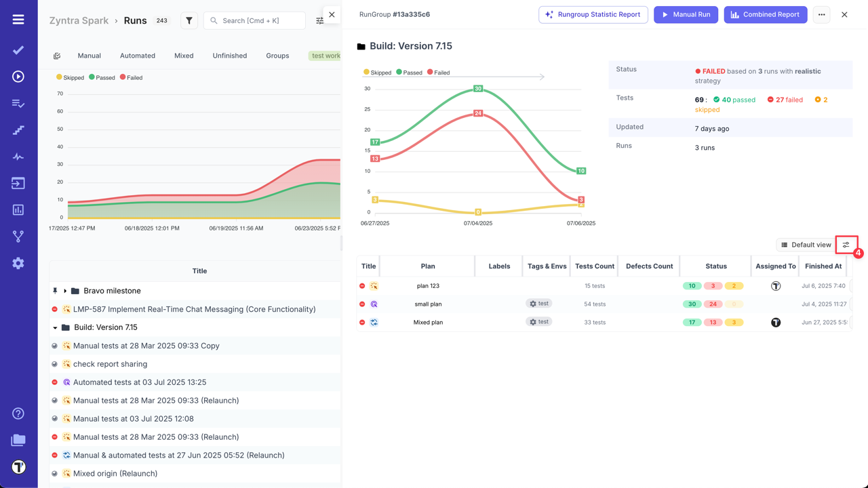The width and height of the screenshot is (868, 488).
Task: Click the green passed count pill for plan 123
Action: click(692, 285)
